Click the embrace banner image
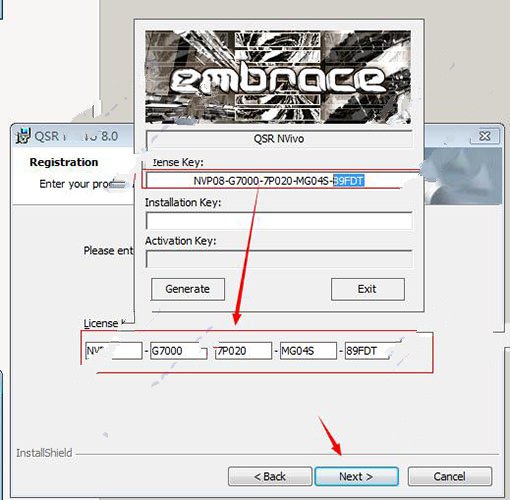 [x=278, y=77]
